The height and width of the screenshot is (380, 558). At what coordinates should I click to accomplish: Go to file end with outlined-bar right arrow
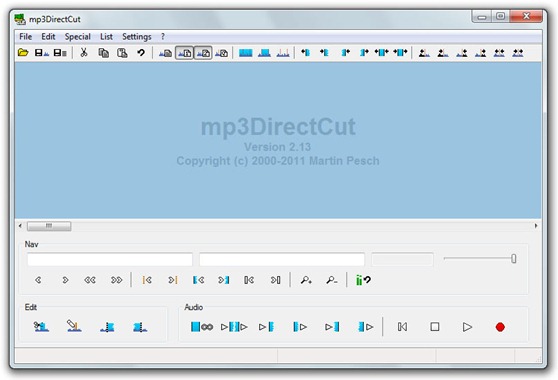point(275,280)
